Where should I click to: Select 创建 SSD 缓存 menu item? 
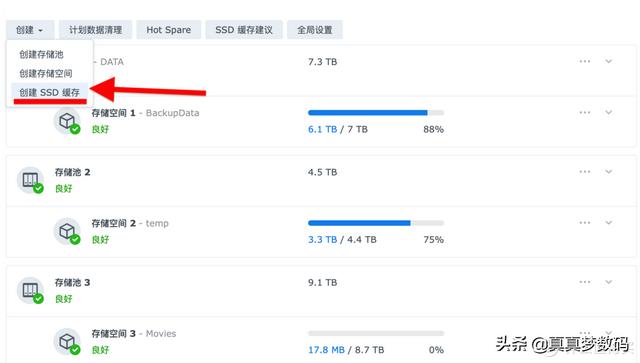click(x=49, y=92)
